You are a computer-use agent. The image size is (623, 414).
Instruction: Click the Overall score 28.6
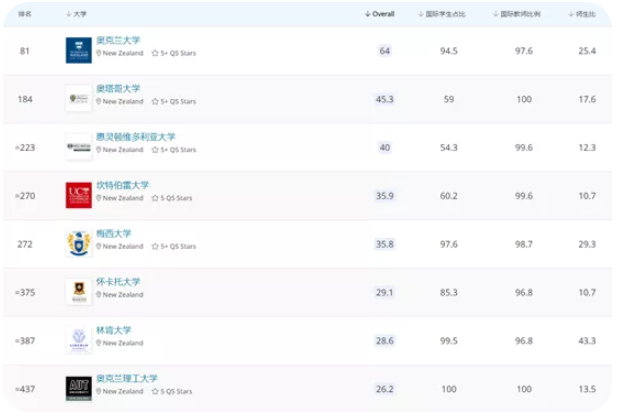[385, 341]
